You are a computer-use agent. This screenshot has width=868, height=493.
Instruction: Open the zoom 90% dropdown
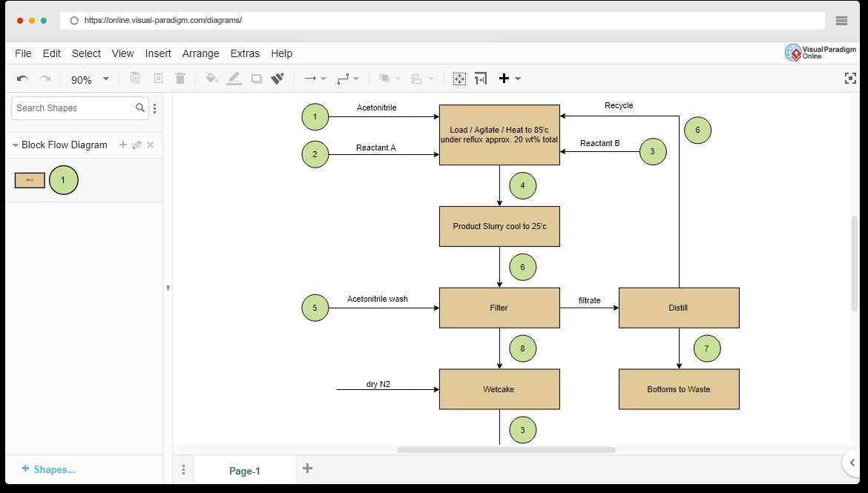click(x=106, y=79)
